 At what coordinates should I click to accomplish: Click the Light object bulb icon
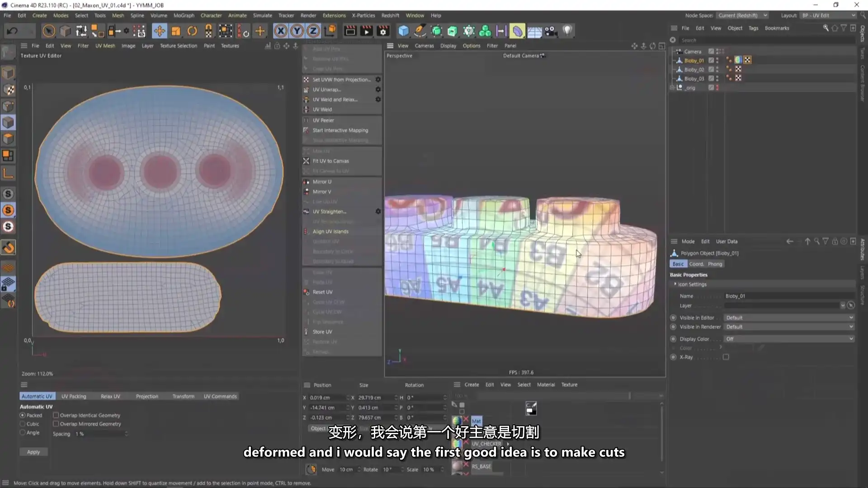(567, 31)
